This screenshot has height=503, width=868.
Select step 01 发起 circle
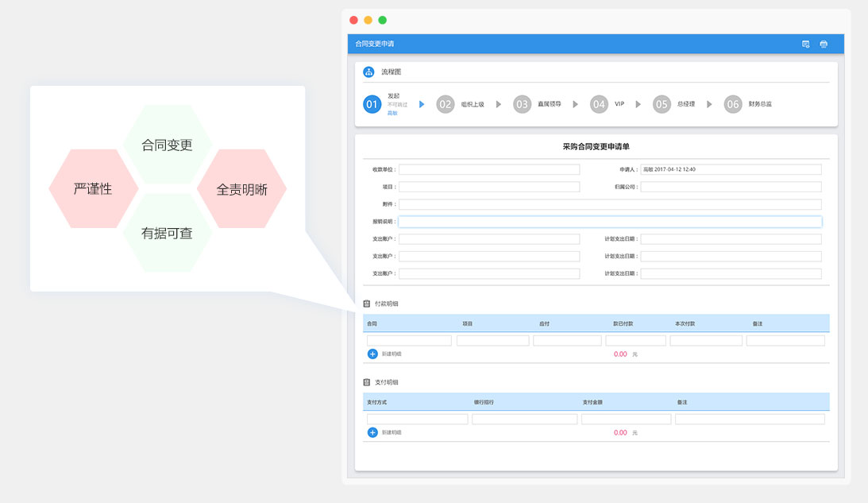click(x=372, y=104)
